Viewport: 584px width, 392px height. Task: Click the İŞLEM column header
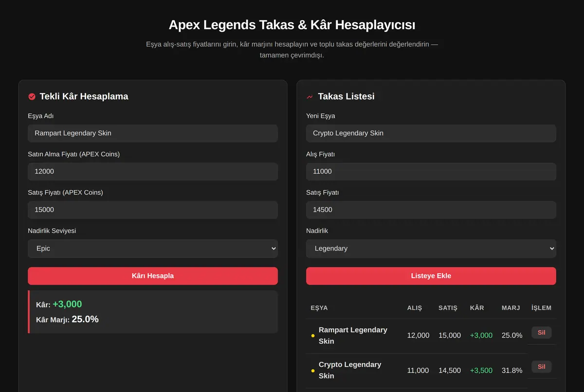point(542,308)
